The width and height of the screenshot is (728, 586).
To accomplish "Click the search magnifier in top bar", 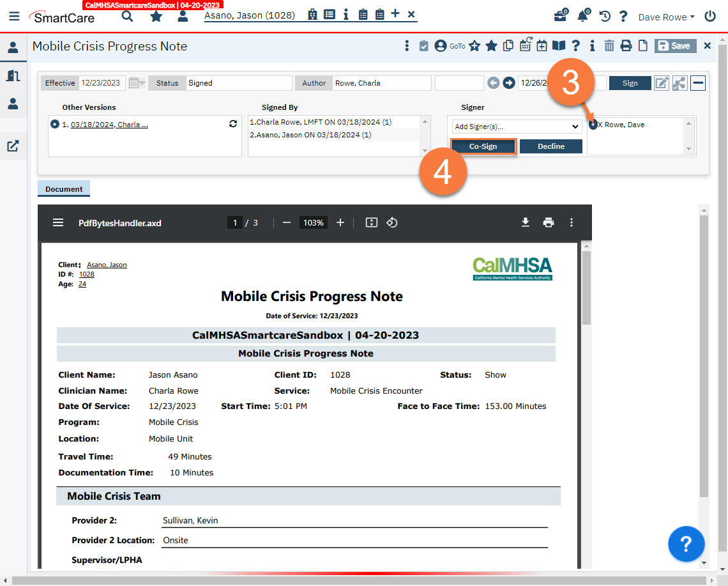I will tap(128, 17).
